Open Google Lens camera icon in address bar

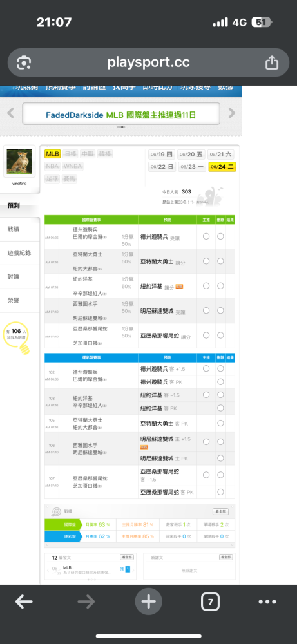point(24,62)
